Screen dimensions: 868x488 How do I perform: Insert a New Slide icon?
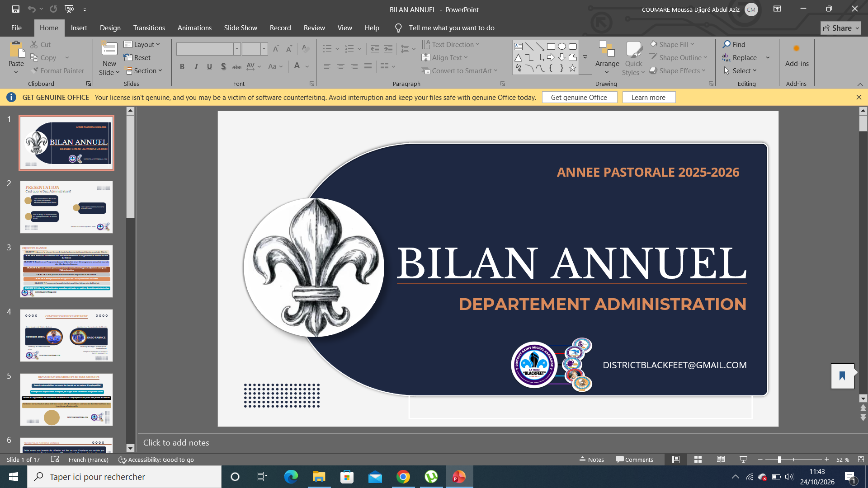click(109, 49)
